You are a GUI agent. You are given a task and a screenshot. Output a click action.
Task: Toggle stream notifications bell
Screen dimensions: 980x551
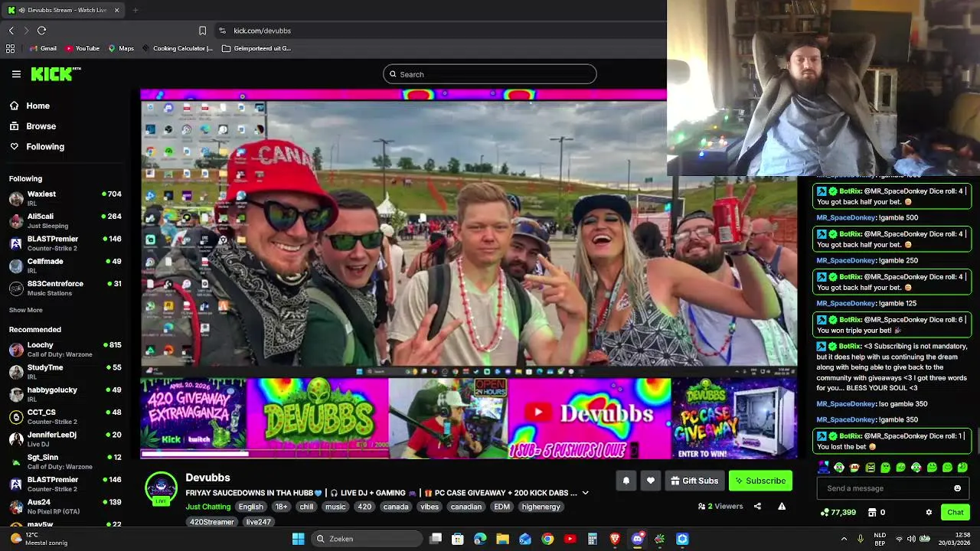(x=626, y=481)
